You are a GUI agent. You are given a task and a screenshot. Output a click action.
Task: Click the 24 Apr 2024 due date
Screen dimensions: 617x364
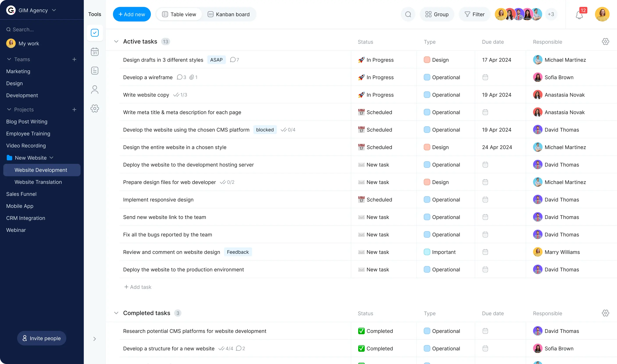(x=497, y=147)
